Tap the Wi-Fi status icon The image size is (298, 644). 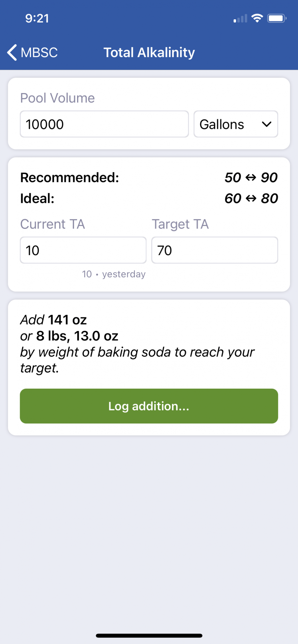coord(257,18)
